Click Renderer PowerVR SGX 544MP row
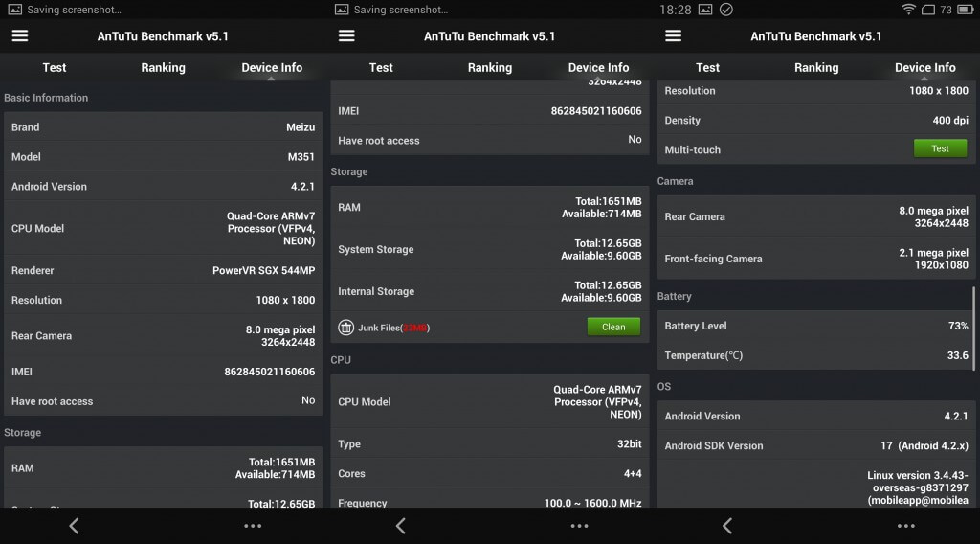 click(x=163, y=271)
